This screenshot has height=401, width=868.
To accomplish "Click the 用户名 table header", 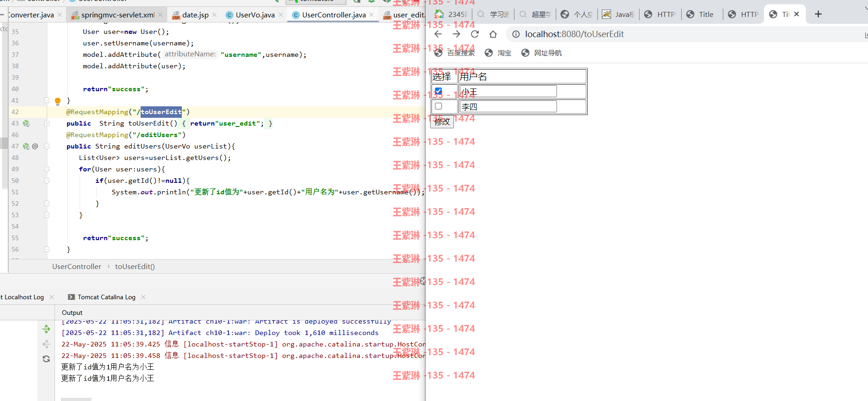I will [473, 77].
